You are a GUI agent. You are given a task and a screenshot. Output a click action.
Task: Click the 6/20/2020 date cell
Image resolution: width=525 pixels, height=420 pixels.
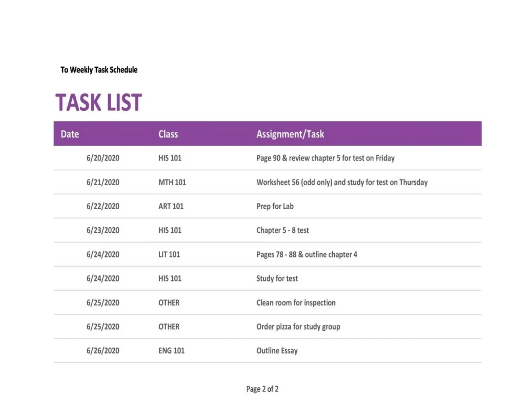point(103,158)
